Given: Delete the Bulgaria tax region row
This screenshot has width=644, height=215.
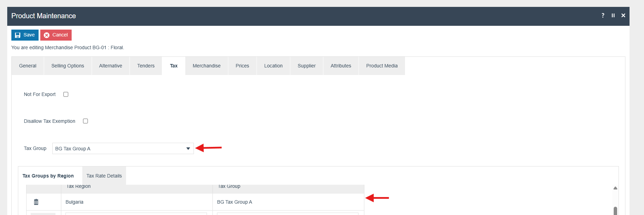Looking at the screenshot, I should 36,202.
